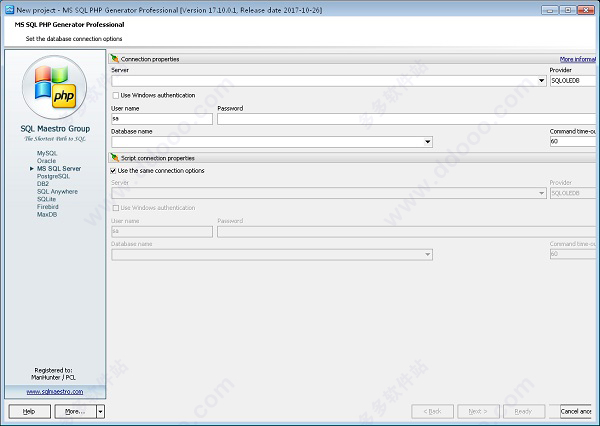The height and width of the screenshot is (426, 600).
Task: Maximize the New project window
Action: point(567,10)
